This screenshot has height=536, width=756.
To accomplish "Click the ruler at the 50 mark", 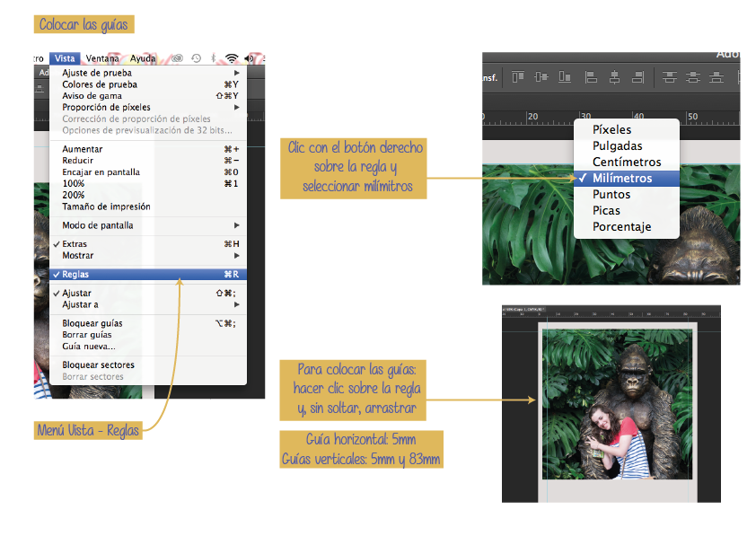I will pos(693,117).
